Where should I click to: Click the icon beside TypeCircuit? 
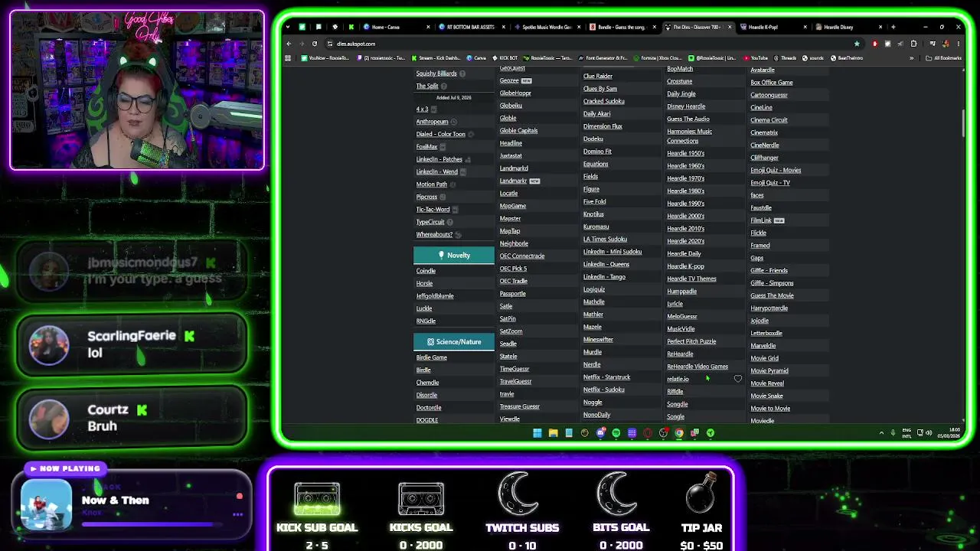tap(450, 222)
